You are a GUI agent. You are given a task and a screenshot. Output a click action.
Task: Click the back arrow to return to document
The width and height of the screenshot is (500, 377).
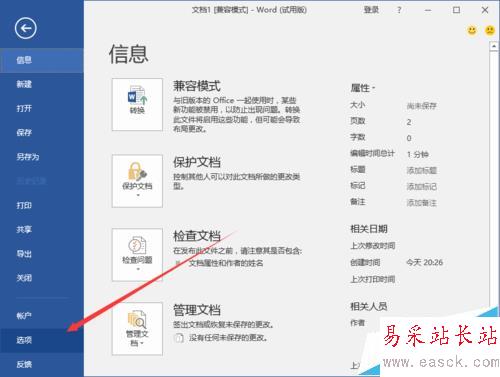pyautogui.click(x=26, y=28)
